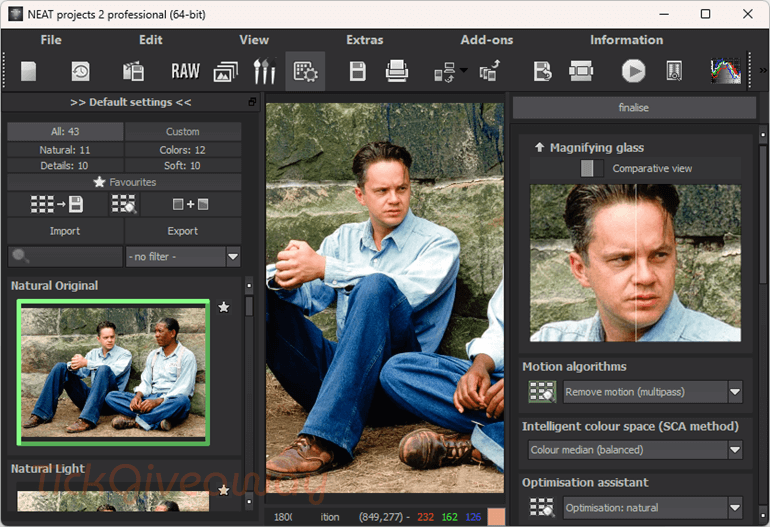Click the image browser toolbar icon

pos(133,71)
